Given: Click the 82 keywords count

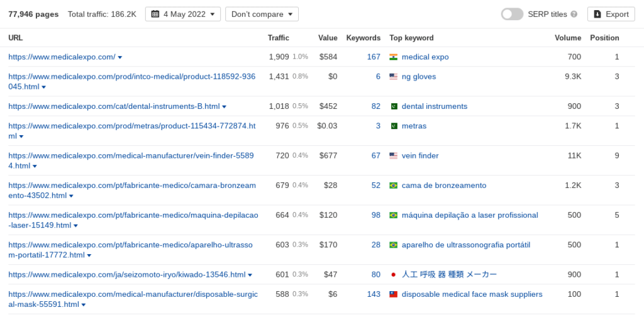Looking at the screenshot, I should [x=376, y=106].
